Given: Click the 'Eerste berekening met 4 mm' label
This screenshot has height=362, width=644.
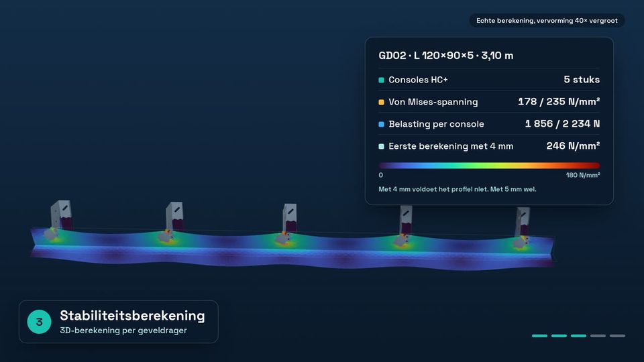Looking at the screenshot, I should click(x=451, y=146).
